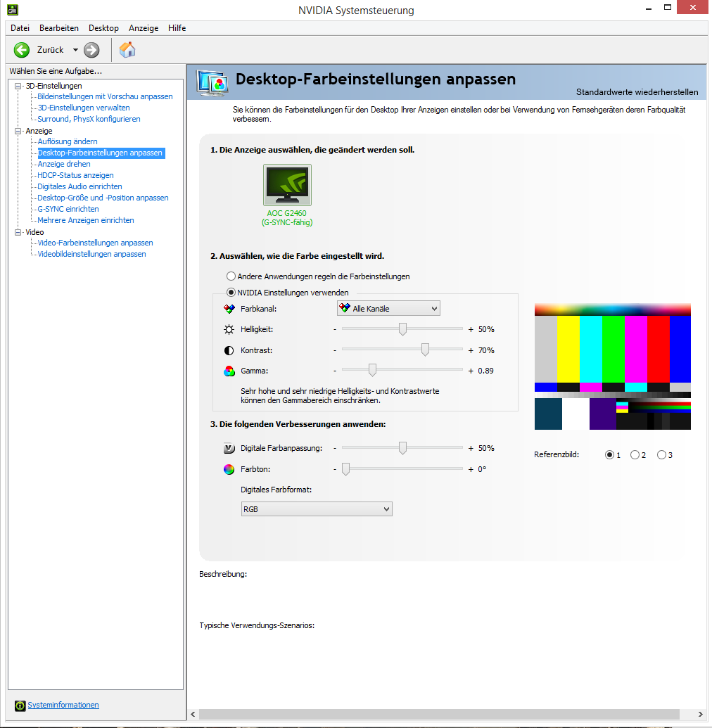Click the Gamma colored circles icon

[229, 371]
